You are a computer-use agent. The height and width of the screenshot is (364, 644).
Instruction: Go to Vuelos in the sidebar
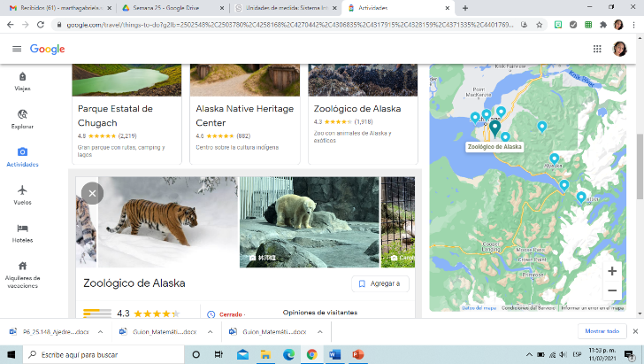21,195
